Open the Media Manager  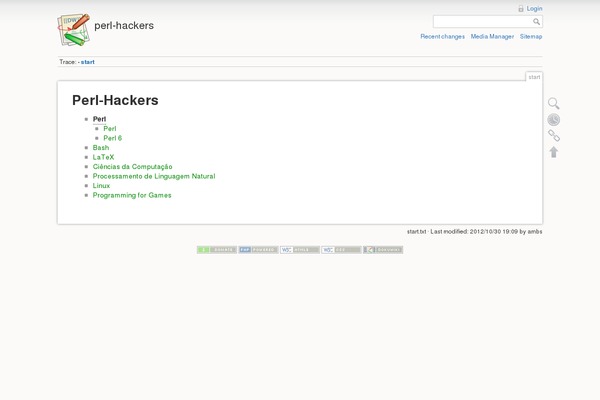click(x=492, y=36)
